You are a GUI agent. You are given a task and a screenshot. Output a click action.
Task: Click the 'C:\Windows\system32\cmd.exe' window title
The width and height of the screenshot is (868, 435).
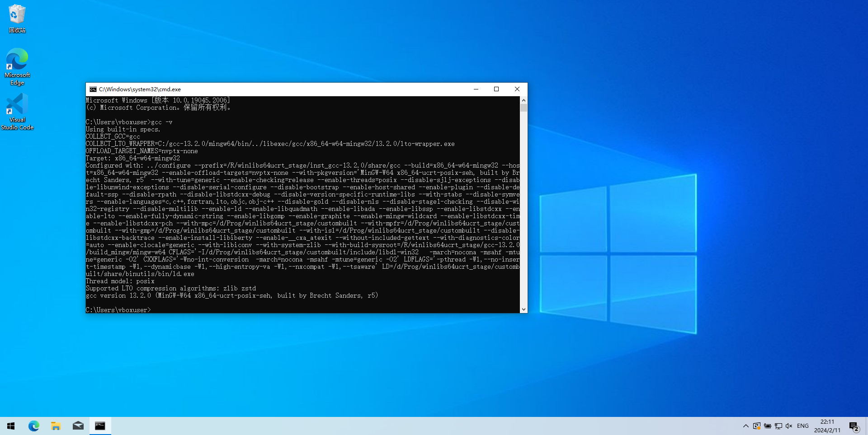(x=140, y=89)
